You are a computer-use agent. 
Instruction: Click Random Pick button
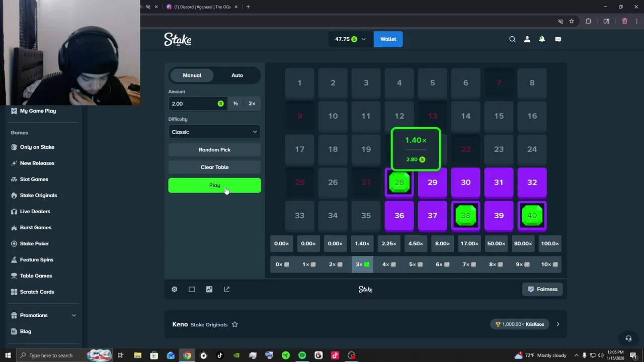click(x=214, y=150)
